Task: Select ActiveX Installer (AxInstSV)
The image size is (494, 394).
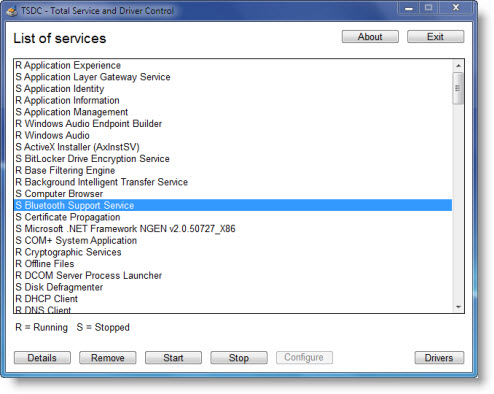Action: [x=233, y=147]
